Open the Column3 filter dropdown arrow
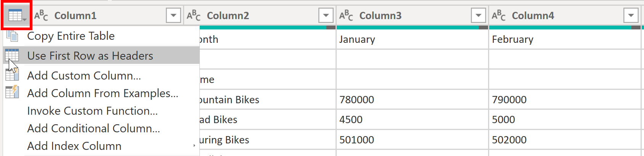The height and width of the screenshot is (156, 644). (479, 16)
